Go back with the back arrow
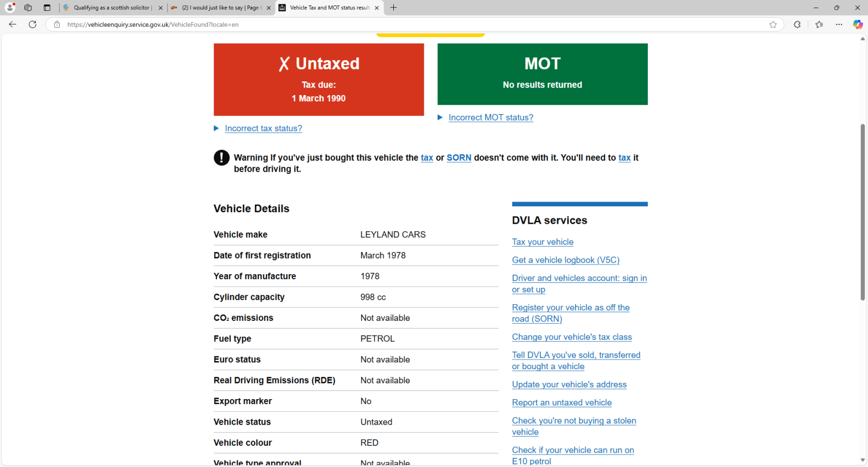 click(12, 24)
